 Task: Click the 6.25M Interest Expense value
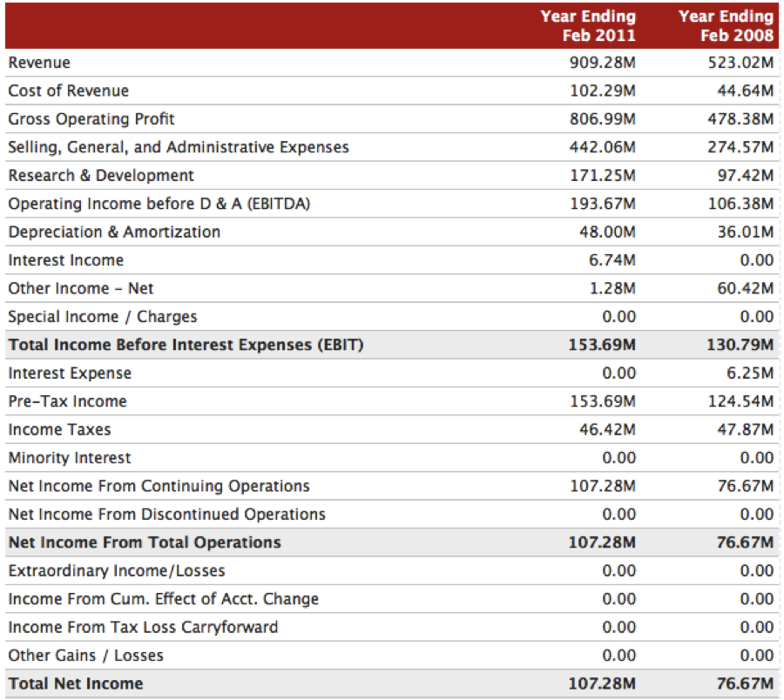tap(750, 374)
